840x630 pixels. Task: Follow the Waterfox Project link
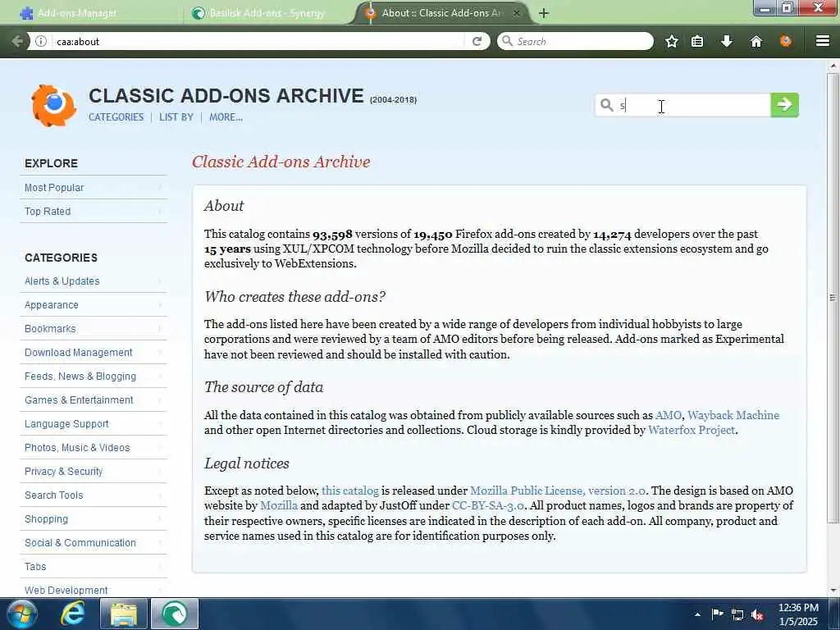coord(691,430)
